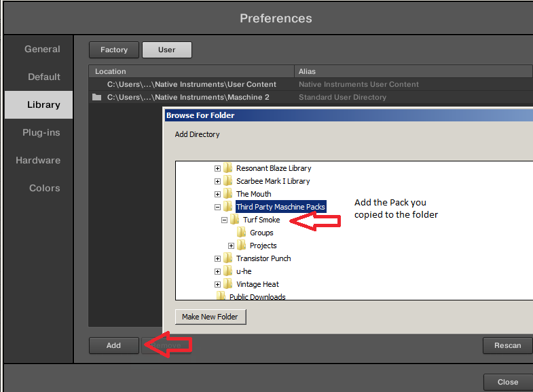This screenshot has width=533, height=392.
Task: Open the Hardware preferences tab
Action: coord(38,161)
